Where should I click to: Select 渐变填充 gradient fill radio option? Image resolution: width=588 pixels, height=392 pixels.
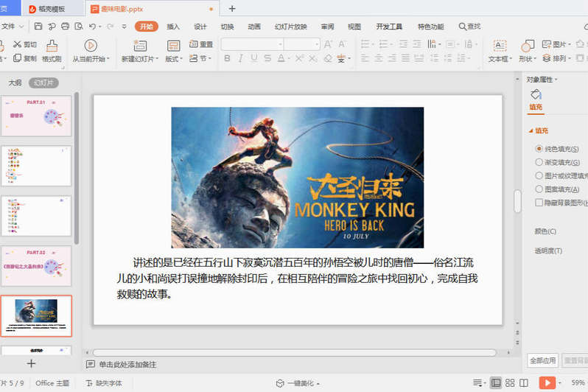click(539, 162)
